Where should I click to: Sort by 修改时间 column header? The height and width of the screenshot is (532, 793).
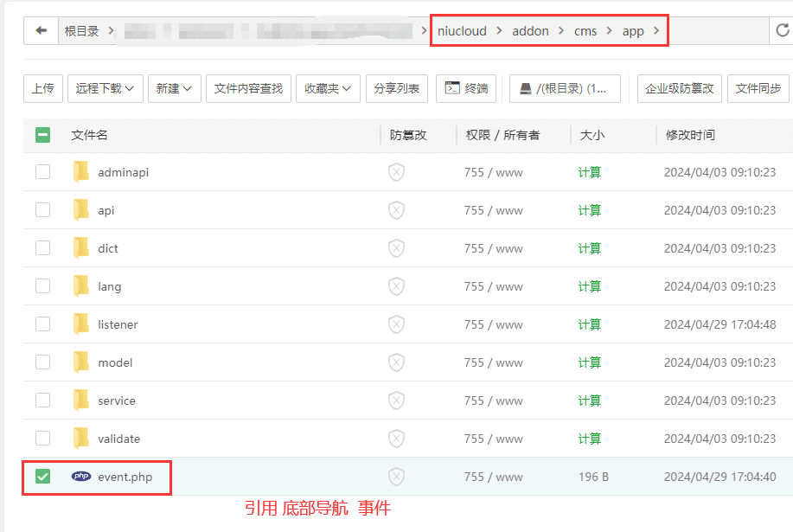click(x=690, y=135)
